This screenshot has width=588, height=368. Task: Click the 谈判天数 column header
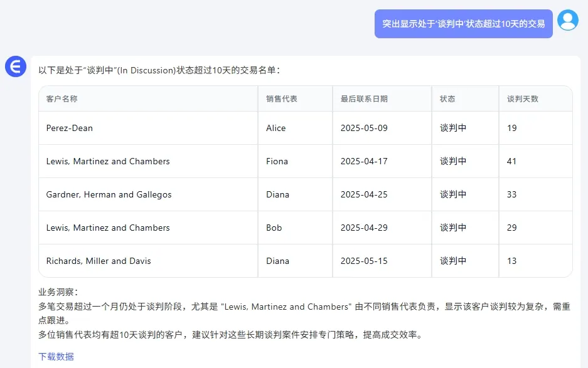click(x=536, y=98)
